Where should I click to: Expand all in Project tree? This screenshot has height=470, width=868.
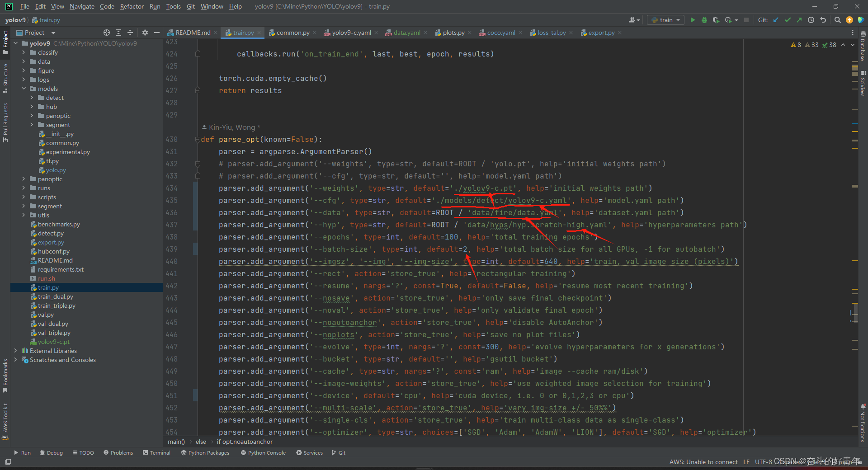tap(118, 33)
